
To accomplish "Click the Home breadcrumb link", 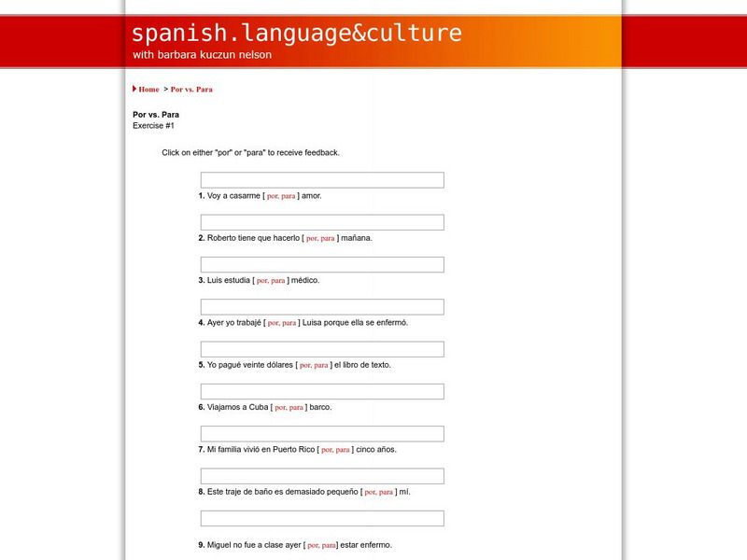I will tap(148, 90).
